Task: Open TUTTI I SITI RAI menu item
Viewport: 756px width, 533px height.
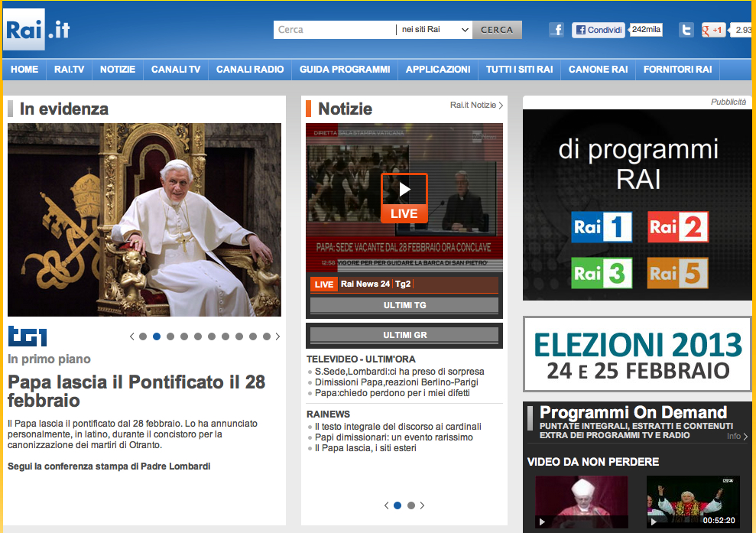Action: [x=519, y=70]
